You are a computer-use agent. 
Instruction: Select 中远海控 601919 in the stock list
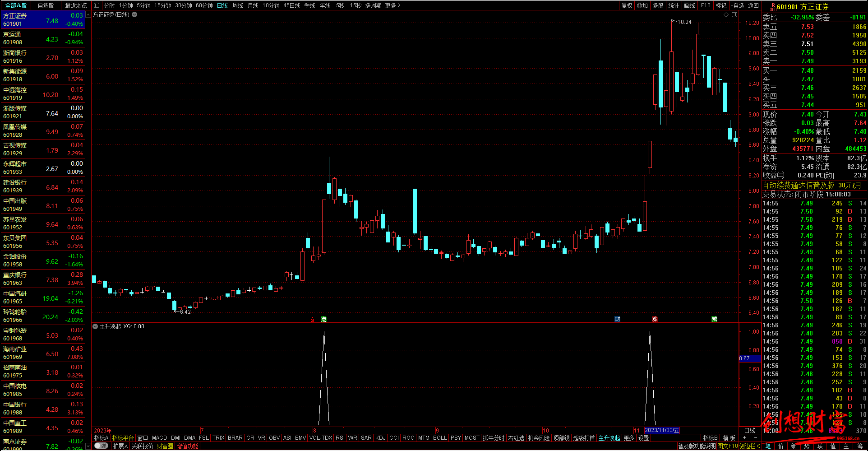[43, 94]
